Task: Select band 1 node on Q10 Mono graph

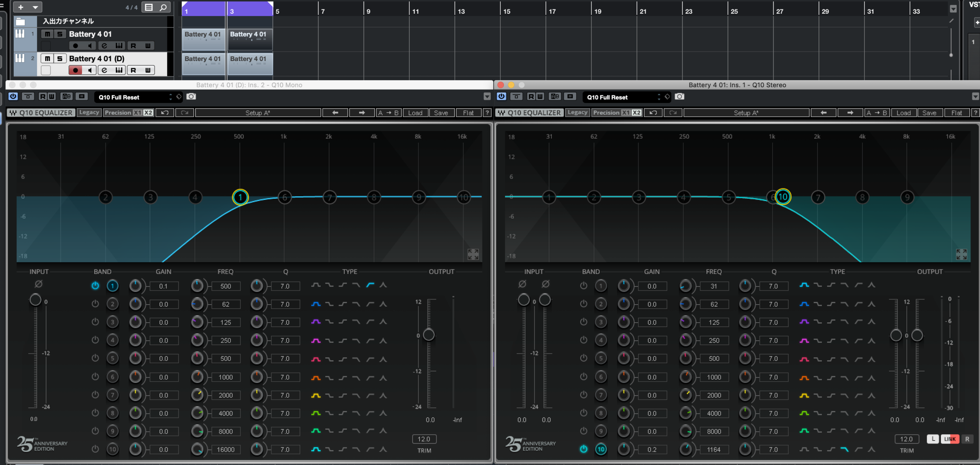Action: (240, 197)
